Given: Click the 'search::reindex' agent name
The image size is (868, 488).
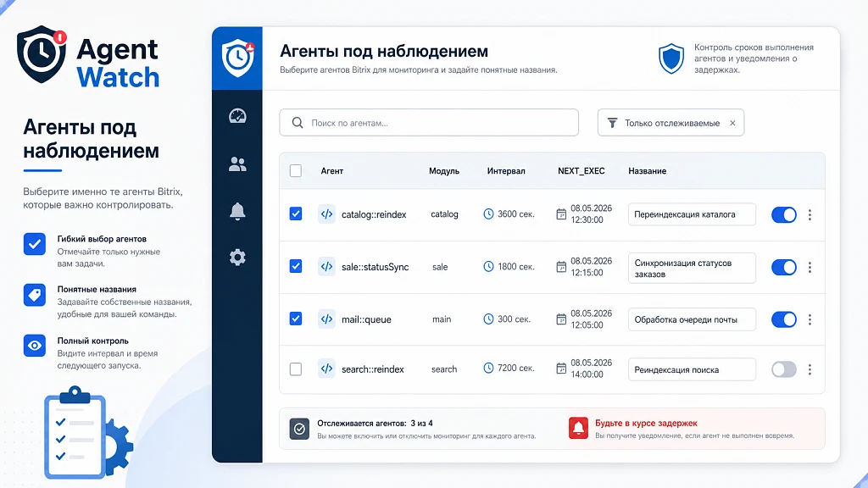Looking at the screenshot, I should tap(373, 369).
